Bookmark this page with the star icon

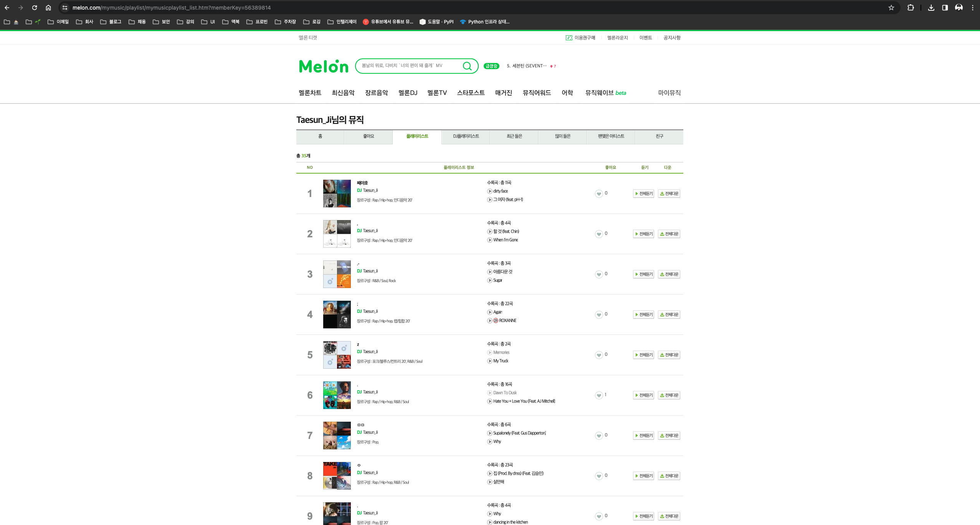(891, 8)
